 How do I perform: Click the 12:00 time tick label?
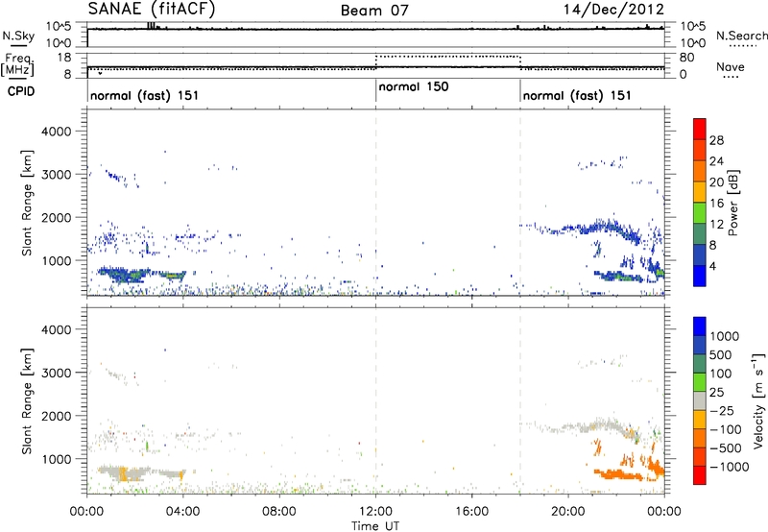click(375, 512)
